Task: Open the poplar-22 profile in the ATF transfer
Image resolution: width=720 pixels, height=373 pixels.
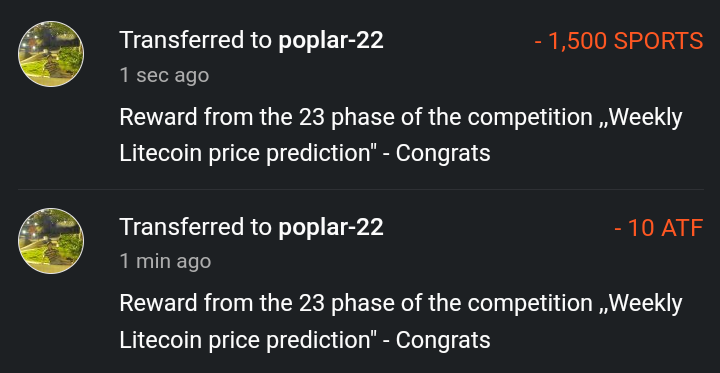Action: coord(331,227)
